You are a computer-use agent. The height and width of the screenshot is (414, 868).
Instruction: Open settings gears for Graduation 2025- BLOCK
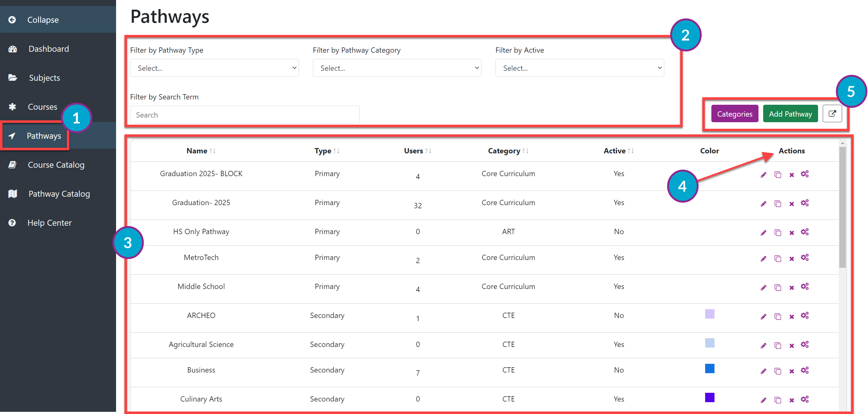(805, 174)
